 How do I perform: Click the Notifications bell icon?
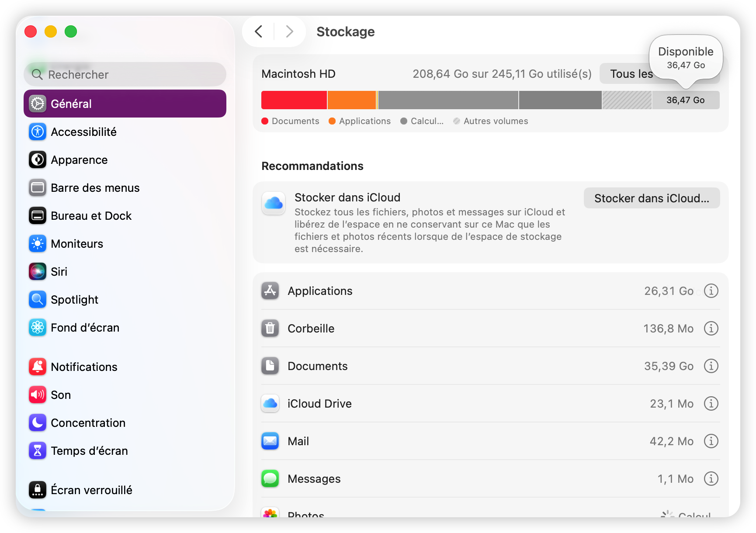click(38, 367)
